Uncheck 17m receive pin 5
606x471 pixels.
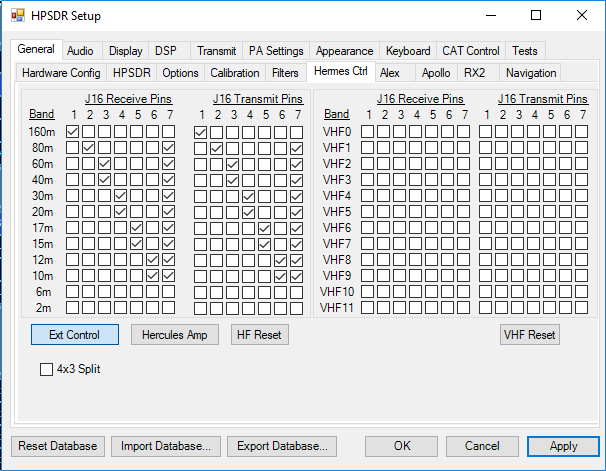coord(136,228)
